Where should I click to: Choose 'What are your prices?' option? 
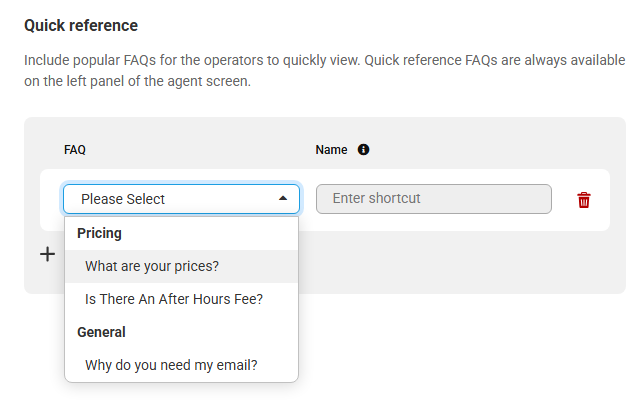(152, 266)
